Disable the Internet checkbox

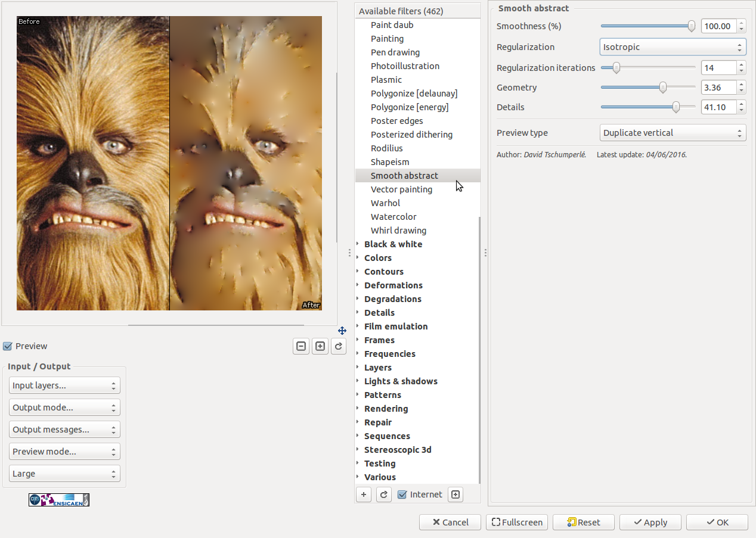402,495
